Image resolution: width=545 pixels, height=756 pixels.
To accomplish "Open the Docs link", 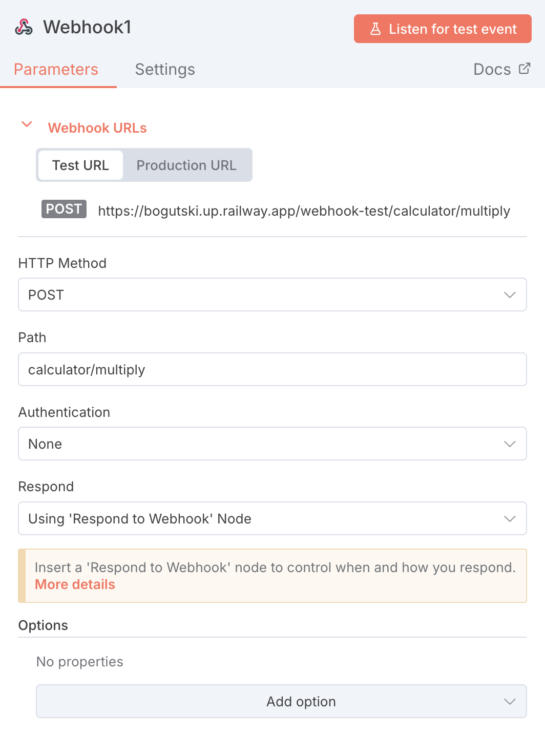I will tap(492, 70).
